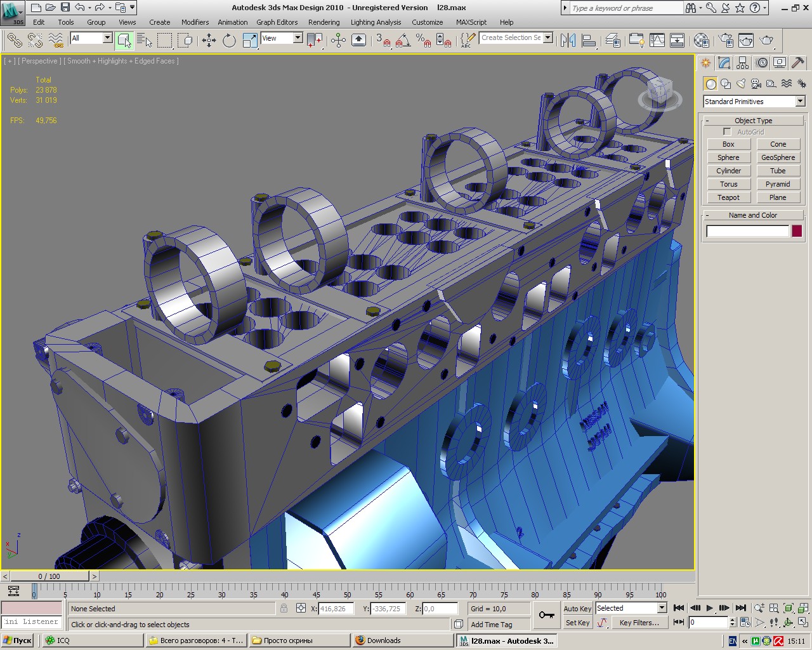
Task: Collapse the Name and Color rollout
Action: (753, 215)
